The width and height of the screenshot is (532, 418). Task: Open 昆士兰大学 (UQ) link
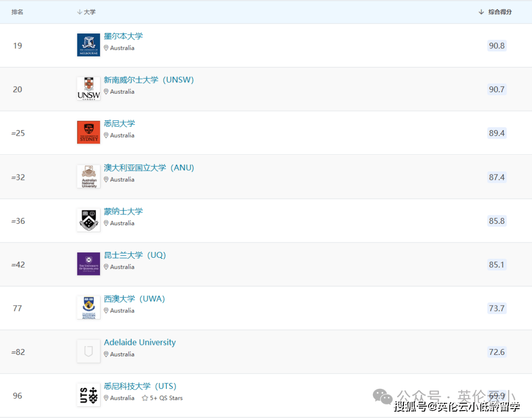(134, 255)
